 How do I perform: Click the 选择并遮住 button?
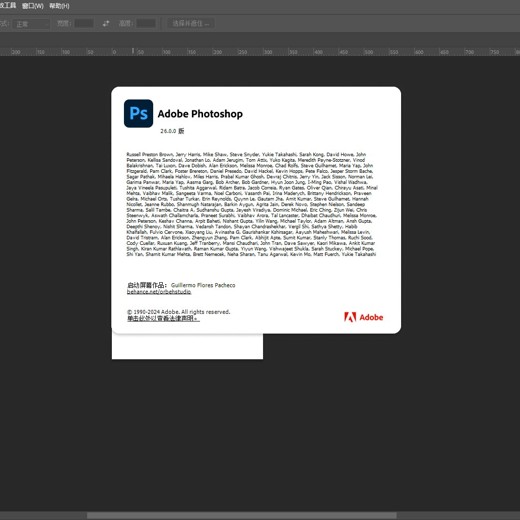(x=191, y=23)
